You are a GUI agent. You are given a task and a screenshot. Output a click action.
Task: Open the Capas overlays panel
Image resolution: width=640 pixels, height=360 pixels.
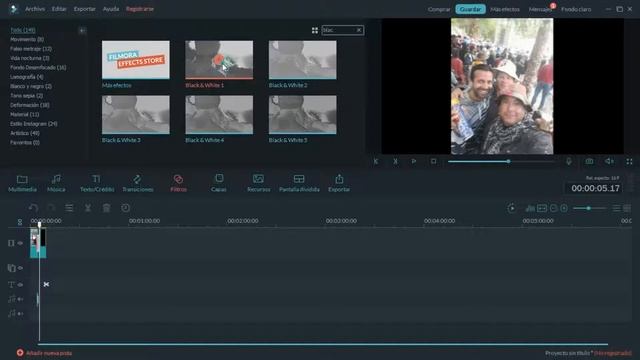point(219,183)
